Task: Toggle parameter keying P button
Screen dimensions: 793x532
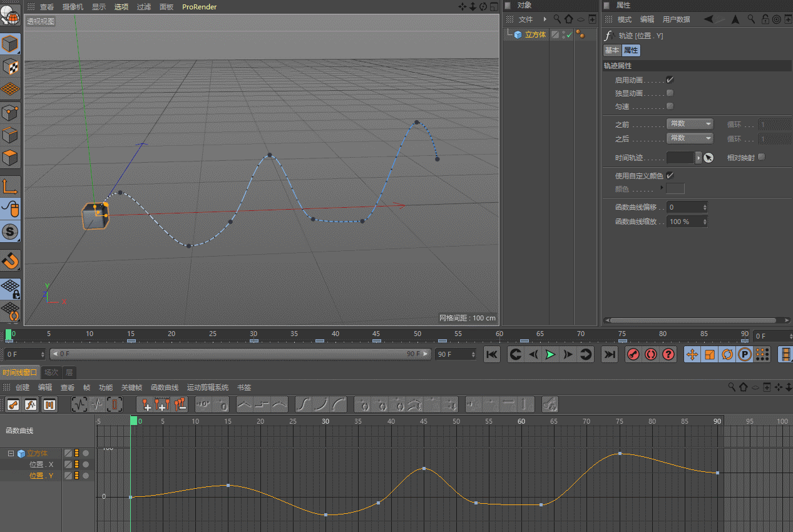Action: 745,355
